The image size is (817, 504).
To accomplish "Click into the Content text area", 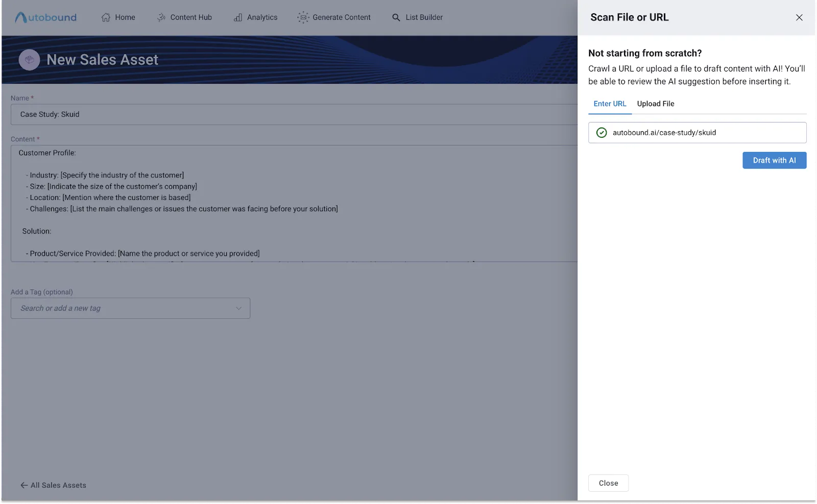I will 294,204.
